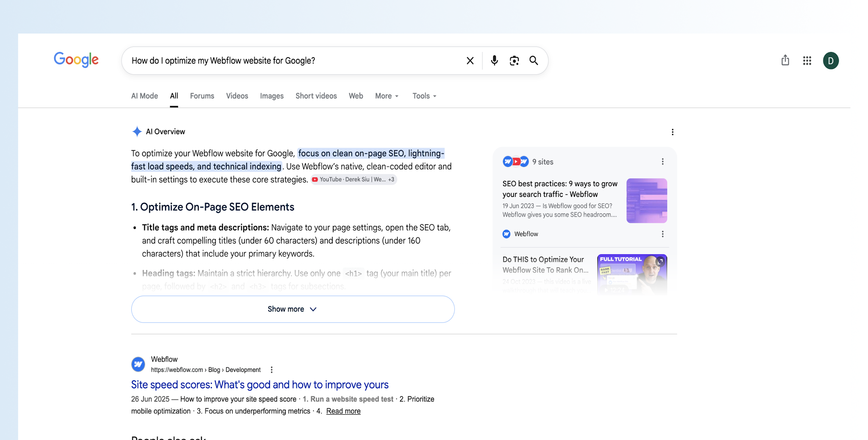Click the YouTube Derek Siu citation chip
868x440 pixels.
(x=353, y=180)
